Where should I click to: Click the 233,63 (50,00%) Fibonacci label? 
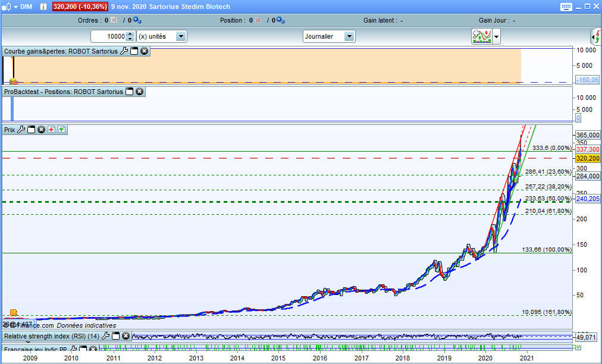pyautogui.click(x=548, y=199)
